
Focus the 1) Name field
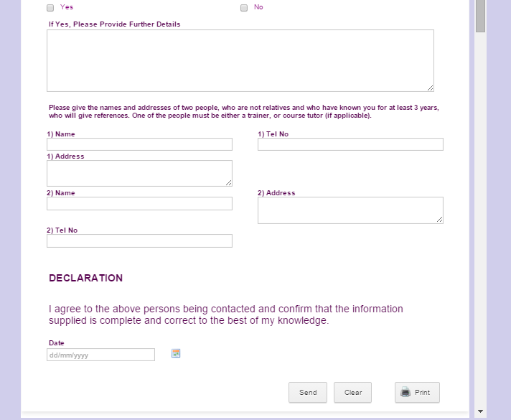(139, 144)
